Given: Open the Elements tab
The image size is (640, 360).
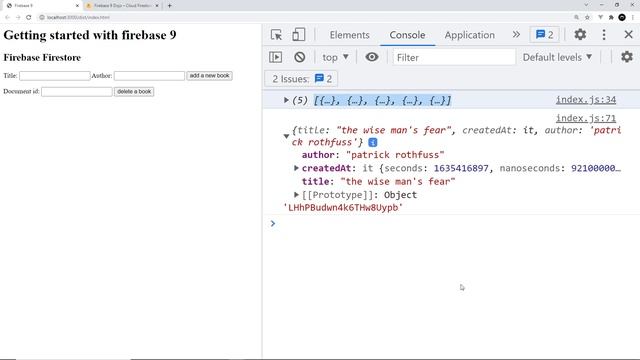Looking at the screenshot, I should [x=349, y=35].
